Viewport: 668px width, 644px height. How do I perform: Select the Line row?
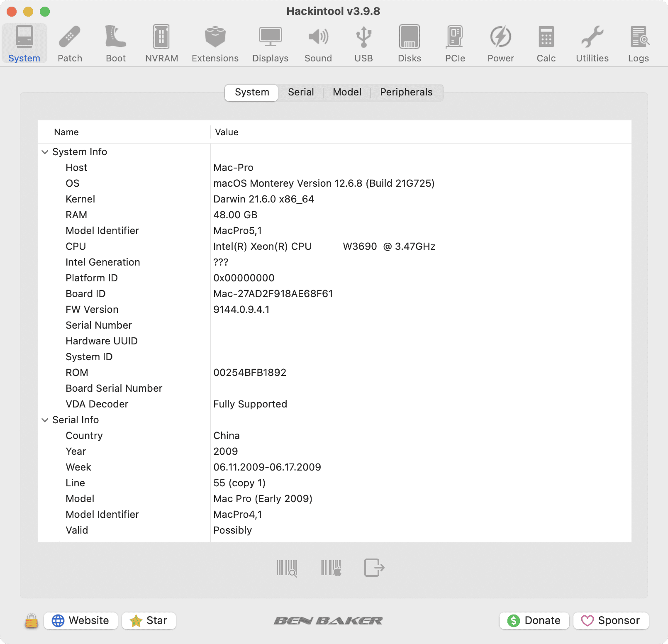point(335,483)
